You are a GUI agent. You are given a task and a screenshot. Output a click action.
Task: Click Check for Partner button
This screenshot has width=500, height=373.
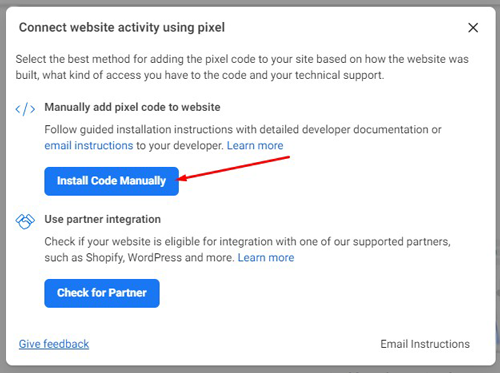(x=102, y=293)
